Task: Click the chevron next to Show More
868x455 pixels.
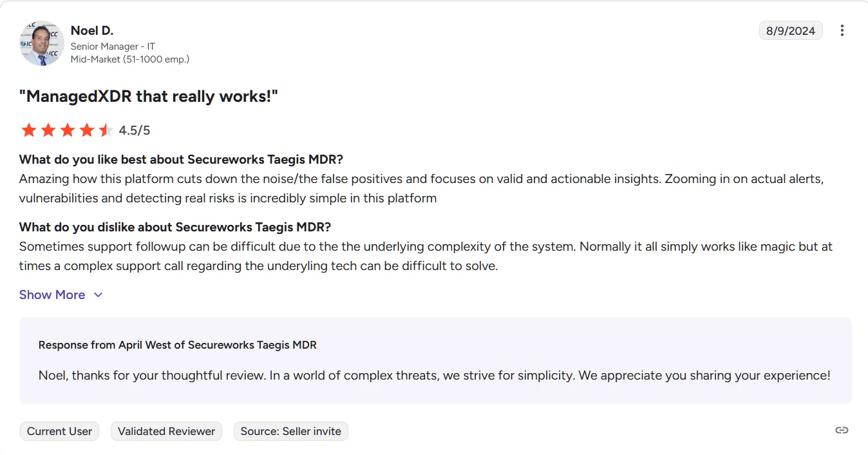Action: pos(98,295)
